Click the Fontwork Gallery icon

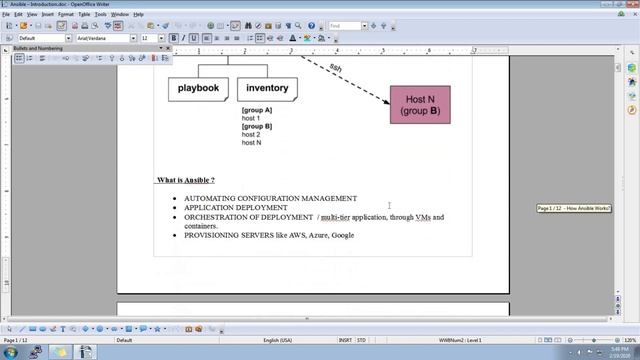(x=189, y=329)
